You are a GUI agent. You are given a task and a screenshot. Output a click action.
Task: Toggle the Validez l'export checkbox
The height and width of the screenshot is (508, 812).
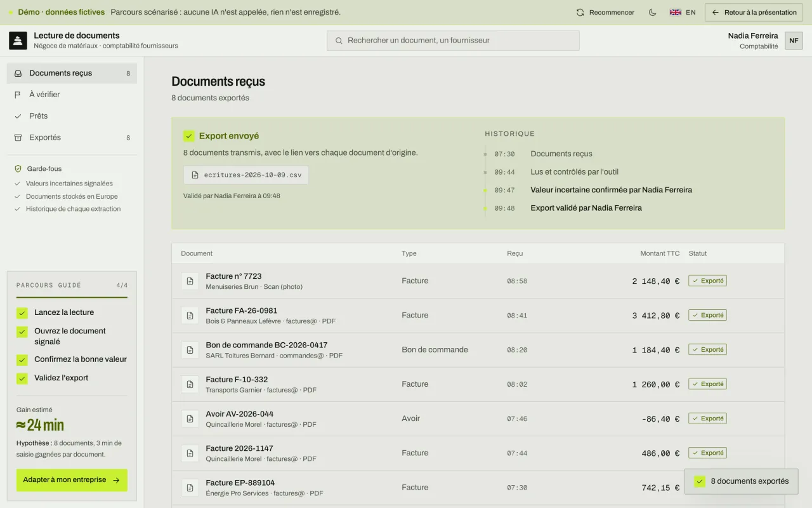22,378
